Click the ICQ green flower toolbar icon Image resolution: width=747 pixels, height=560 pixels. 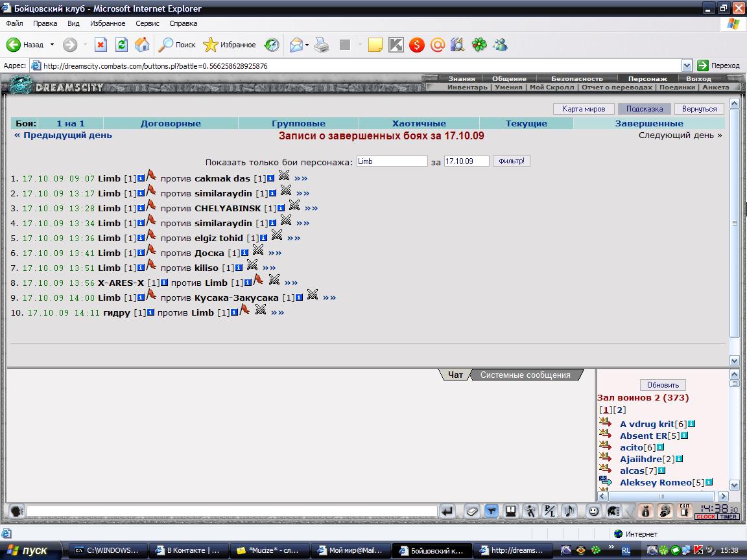(479, 45)
